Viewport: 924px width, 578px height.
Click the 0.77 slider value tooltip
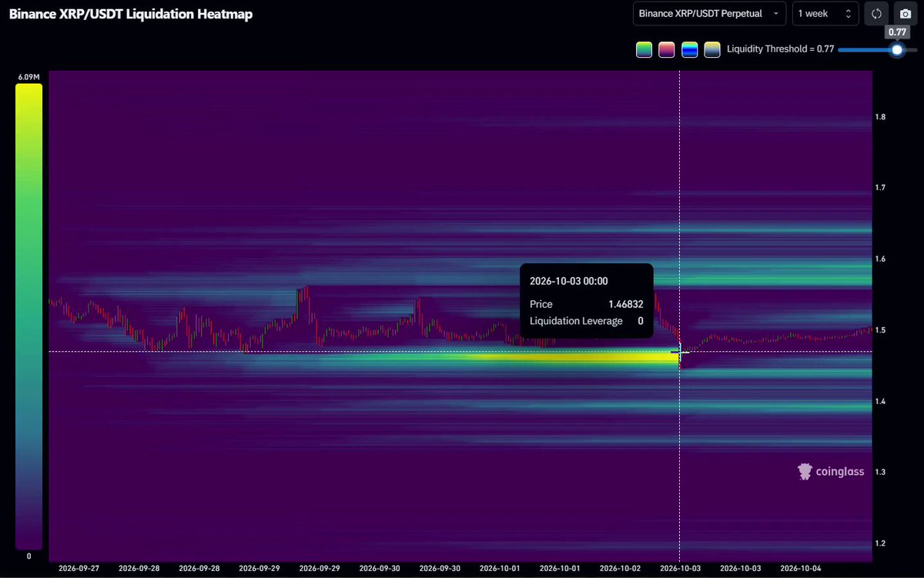pos(897,32)
